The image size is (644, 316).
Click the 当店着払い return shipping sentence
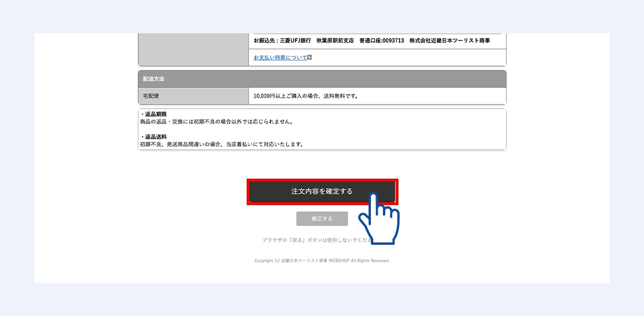(221, 144)
